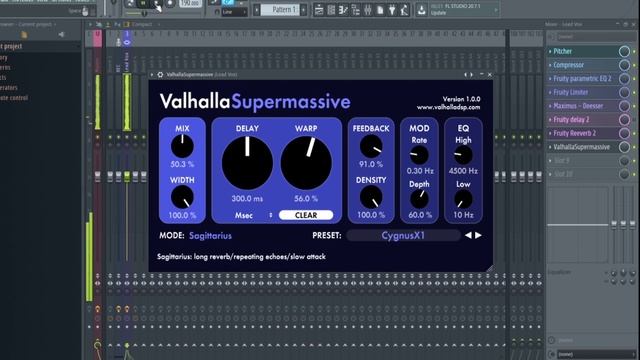
Task: Toggle the Fruity Limiter enable LED
Action: (634, 93)
